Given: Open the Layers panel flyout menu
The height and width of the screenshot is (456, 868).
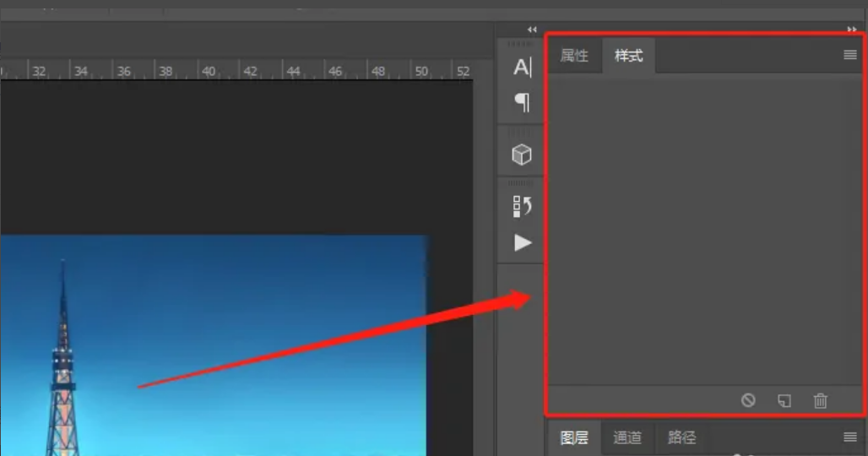Looking at the screenshot, I should coord(849,437).
